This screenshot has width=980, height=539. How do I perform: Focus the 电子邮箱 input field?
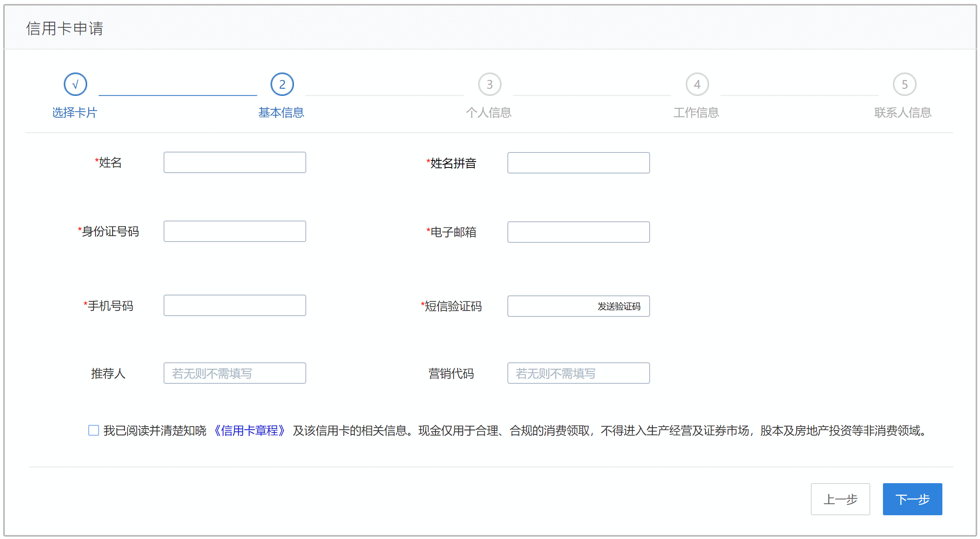tap(579, 232)
